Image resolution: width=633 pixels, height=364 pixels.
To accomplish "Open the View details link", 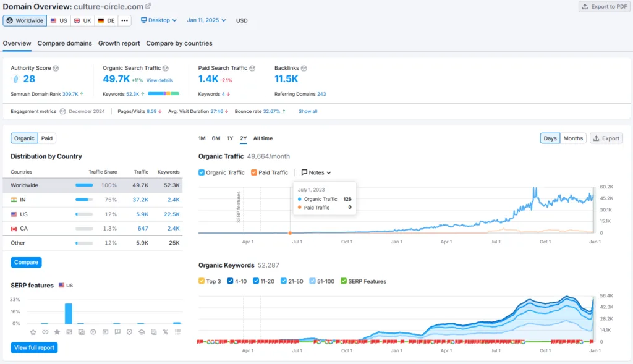I will click(159, 80).
